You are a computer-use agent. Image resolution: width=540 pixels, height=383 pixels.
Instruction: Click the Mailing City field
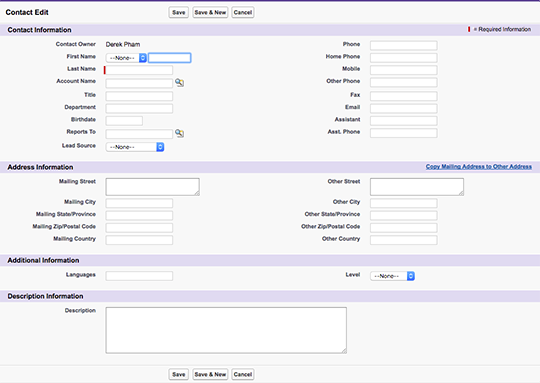[x=139, y=203]
